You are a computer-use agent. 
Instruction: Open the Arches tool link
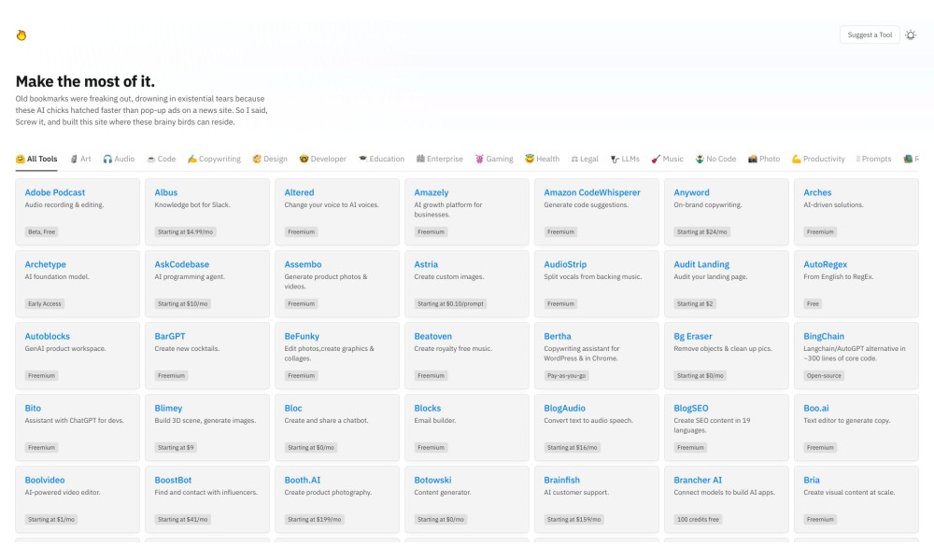click(x=817, y=192)
